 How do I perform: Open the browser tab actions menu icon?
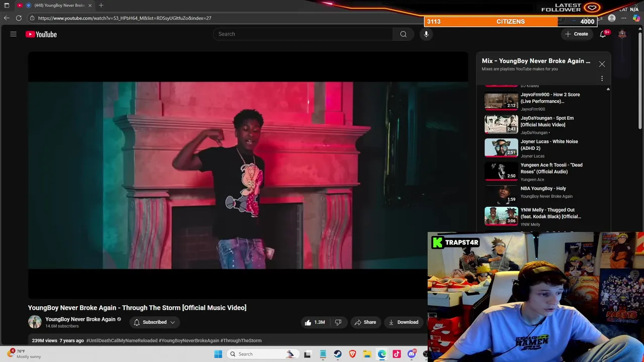7,5
